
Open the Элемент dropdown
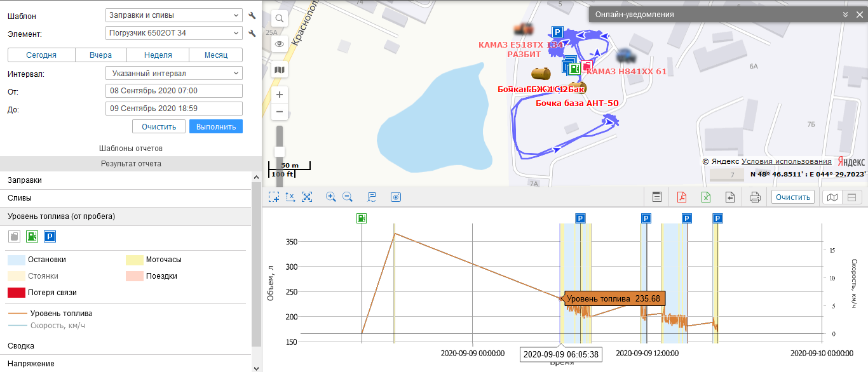pyautogui.click(x=173, y=33)
